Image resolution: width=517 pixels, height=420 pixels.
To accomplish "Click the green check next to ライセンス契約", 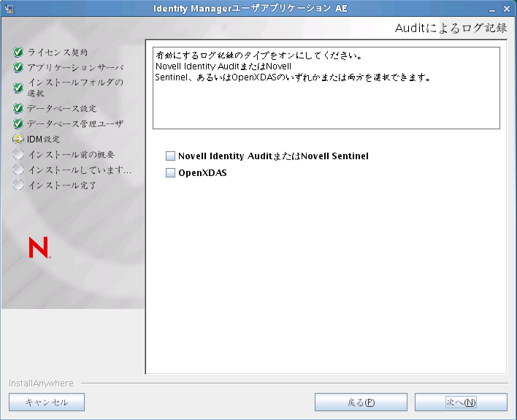I will [x=18, y=52].
